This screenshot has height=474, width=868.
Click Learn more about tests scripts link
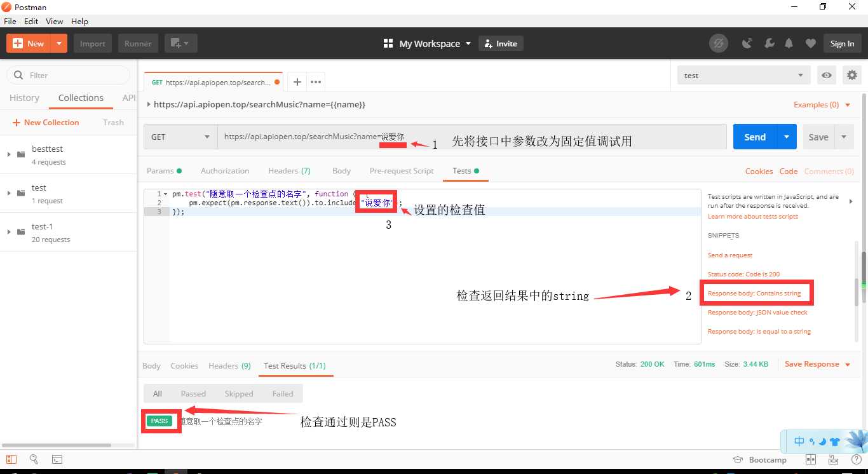pyautogui.click(x=753, y=217)
